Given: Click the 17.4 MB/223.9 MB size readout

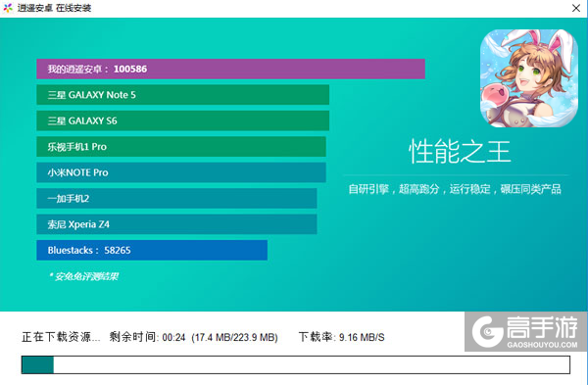Looking at the screenshot, I should coord(234,337).
